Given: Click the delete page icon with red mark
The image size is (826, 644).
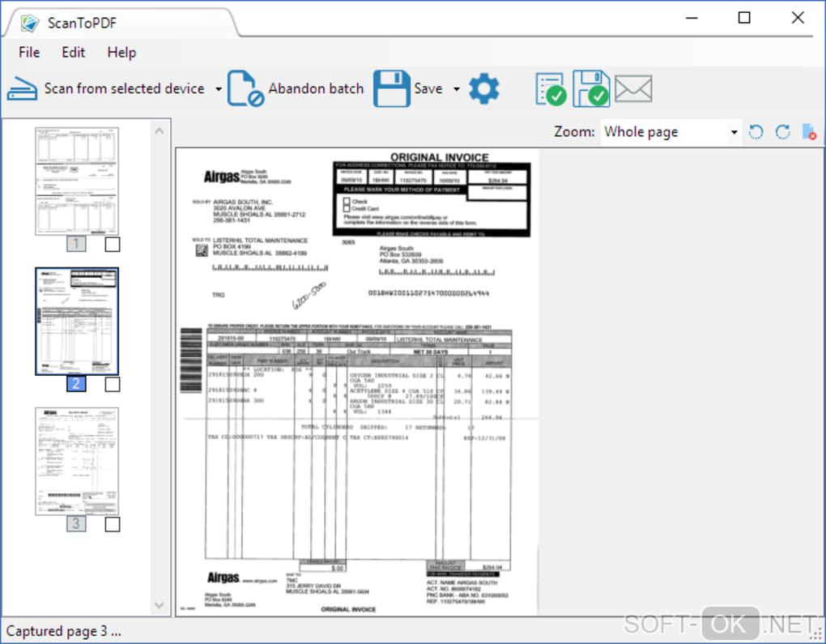Looking at the screenshot, I should [809, 132].
